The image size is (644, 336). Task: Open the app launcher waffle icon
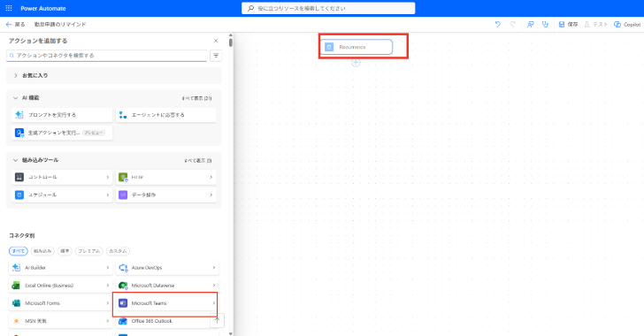coord(9,8)
